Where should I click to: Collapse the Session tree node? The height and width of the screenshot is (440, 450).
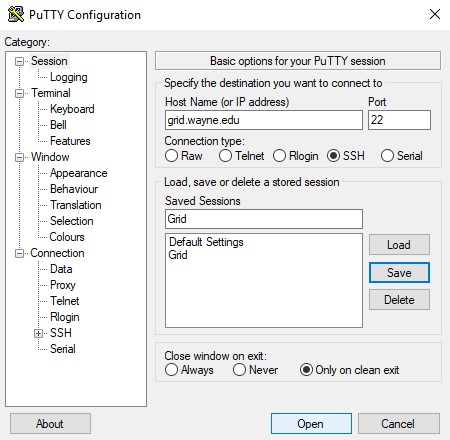[20, 61]
